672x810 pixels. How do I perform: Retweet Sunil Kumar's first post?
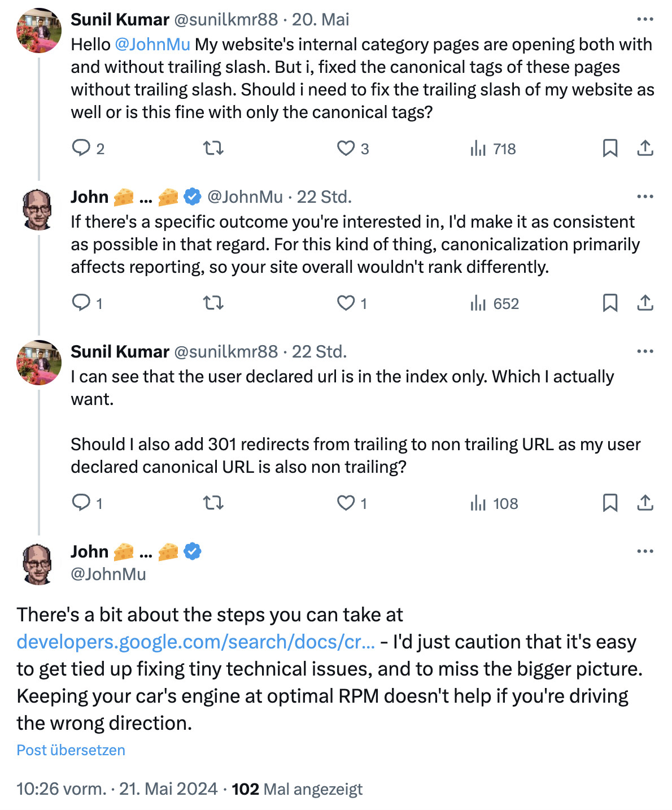coord(213,149)
